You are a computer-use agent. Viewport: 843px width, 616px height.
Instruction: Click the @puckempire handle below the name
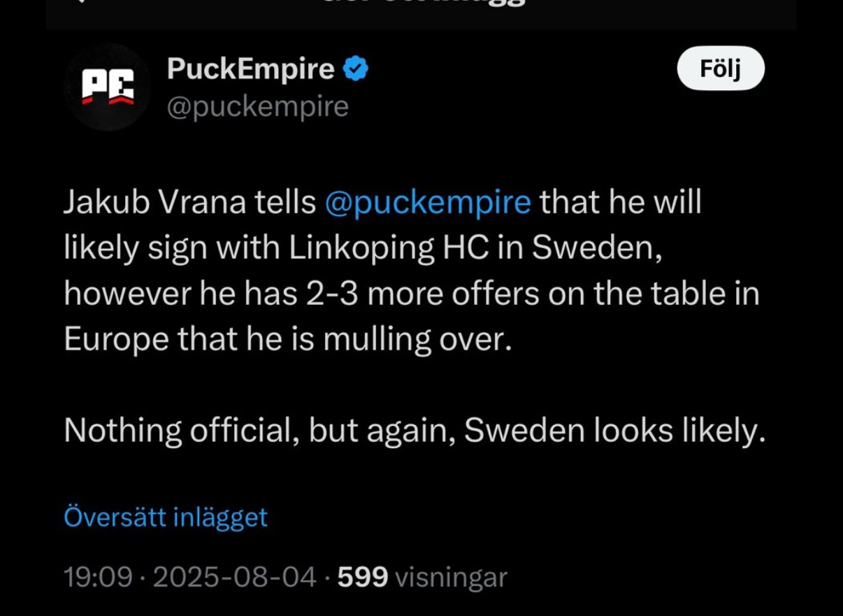[257, 106]
